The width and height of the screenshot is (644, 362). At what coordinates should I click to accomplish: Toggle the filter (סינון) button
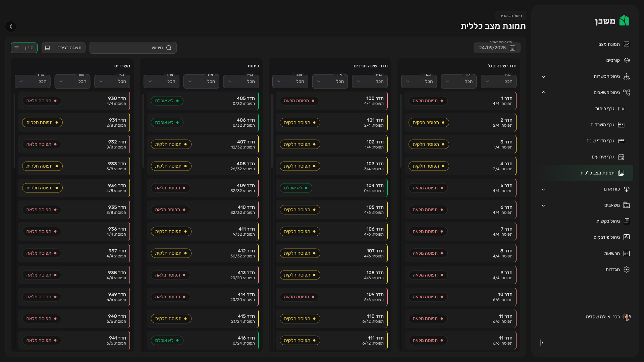(24, 48)
